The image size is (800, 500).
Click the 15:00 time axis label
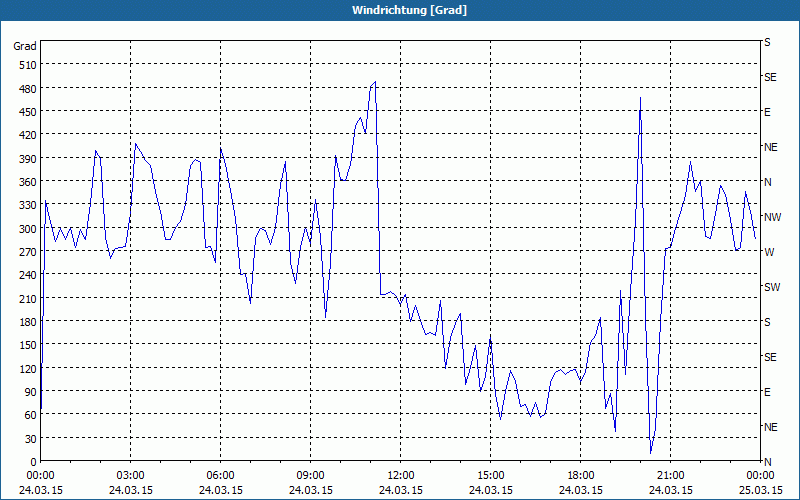pos(490,476)
